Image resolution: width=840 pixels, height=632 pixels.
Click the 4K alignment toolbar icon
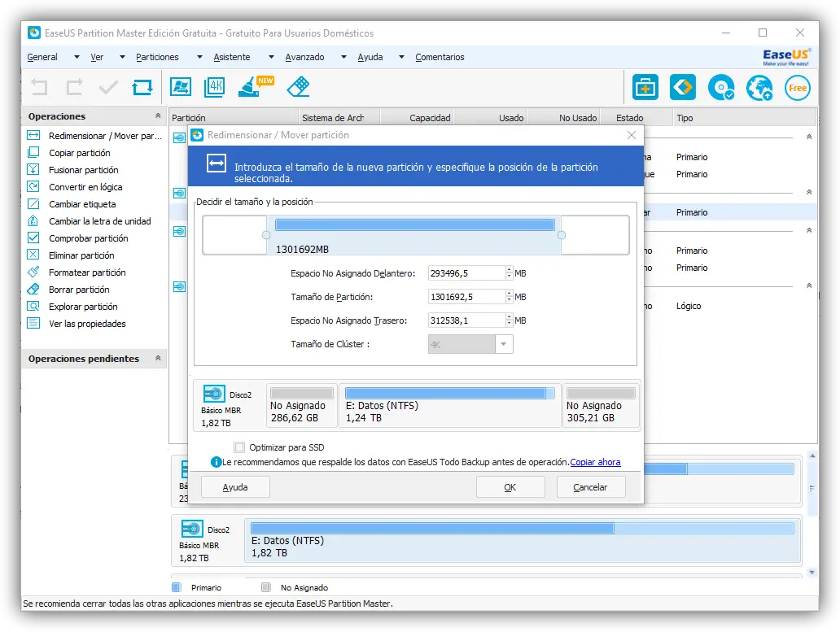pos(215,87)
